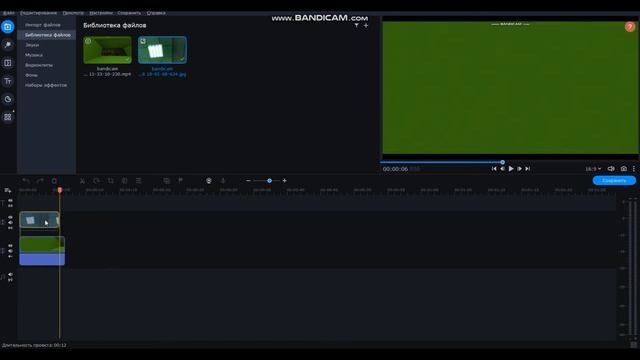The width and height of the screenshot is (640, 360).
Task: Click the Add track icon
Action: click(x=7, y=190)
